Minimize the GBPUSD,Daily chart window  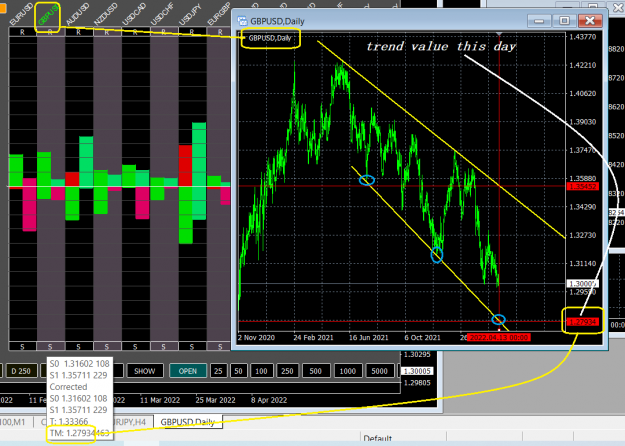pos(539,20)
